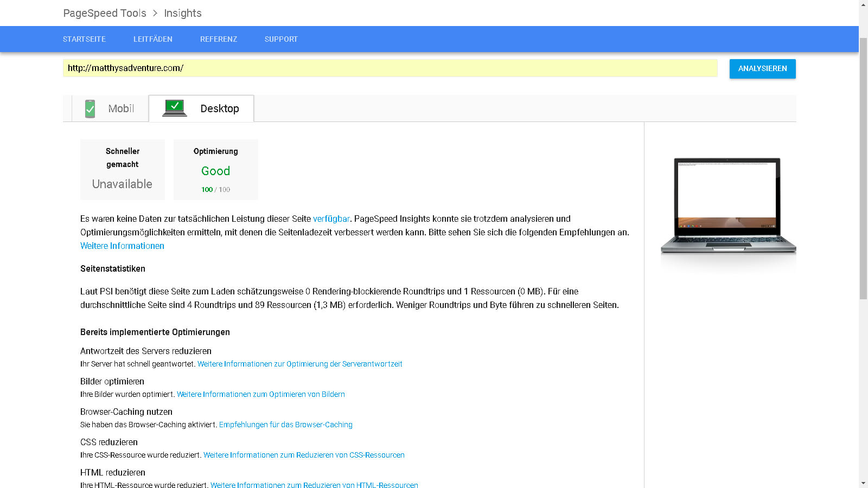
Task: Click the Insights breadcrumb
Action: tap(183, 13)
